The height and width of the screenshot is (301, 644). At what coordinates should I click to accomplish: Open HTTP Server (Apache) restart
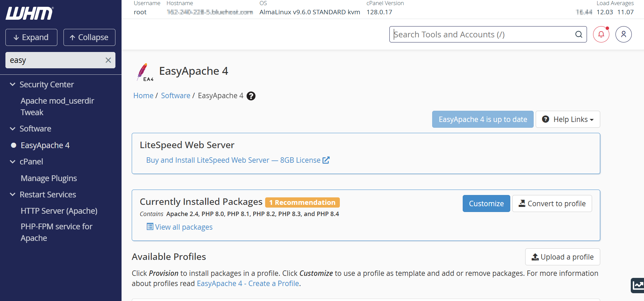click(59, 211)
